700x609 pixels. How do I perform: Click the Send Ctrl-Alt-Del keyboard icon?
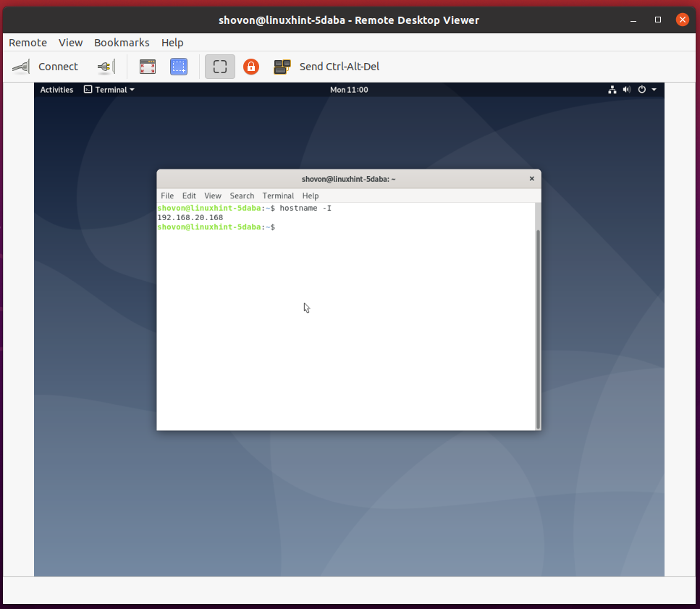coord(282,67)
